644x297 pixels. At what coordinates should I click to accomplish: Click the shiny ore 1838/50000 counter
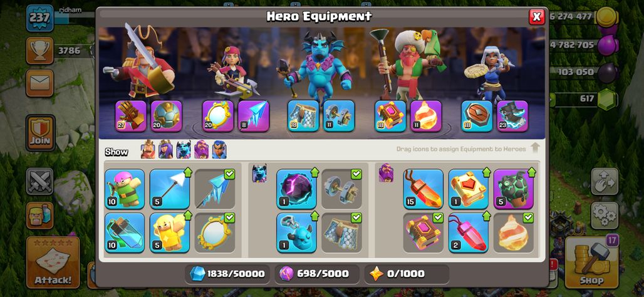tap(227, 274)
